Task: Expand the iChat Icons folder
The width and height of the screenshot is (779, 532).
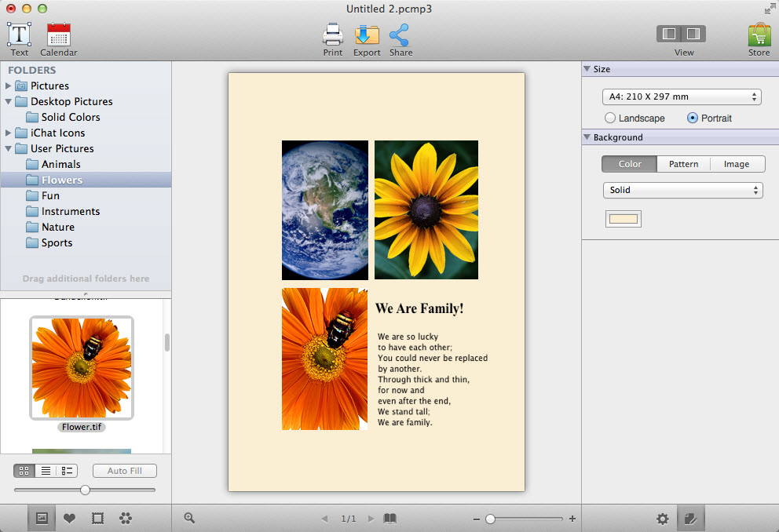Action: (9, 133)
